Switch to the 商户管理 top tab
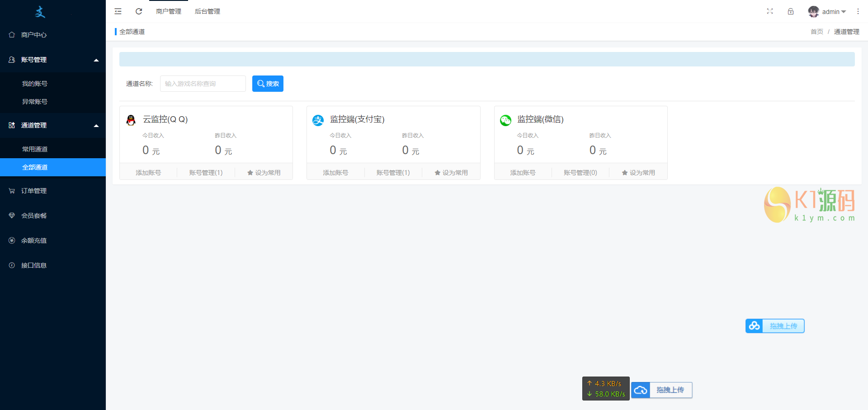This screenshot has width=868, height=410. [169, 11]
